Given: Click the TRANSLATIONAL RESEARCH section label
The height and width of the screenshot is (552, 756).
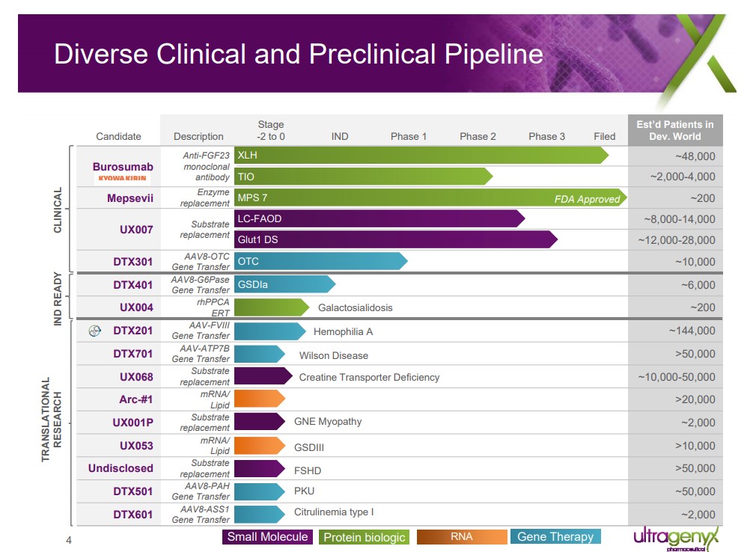Looking at the screenshot, I should tap(51, 420).
